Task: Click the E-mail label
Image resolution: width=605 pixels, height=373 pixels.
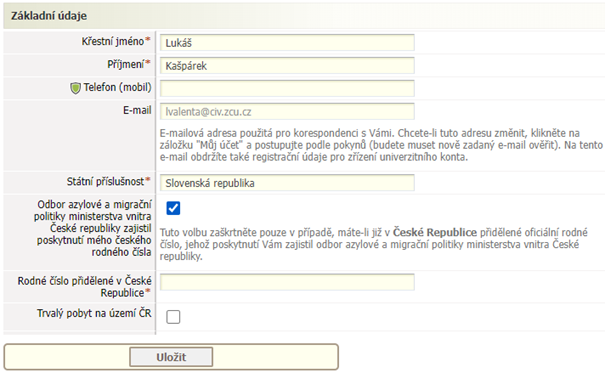Action: (137, 110)
